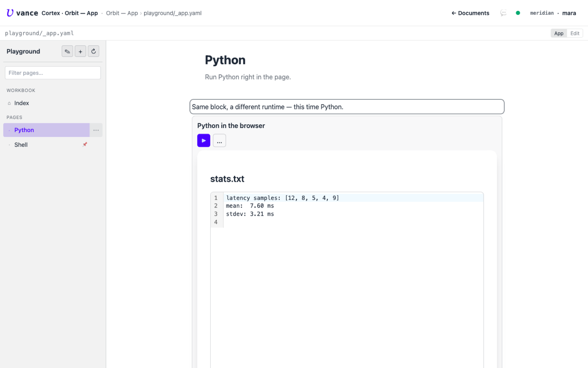Click the green online status indicator
This screenshot has height=368, width=588.
pyautogui.click(x=518, y=13)
